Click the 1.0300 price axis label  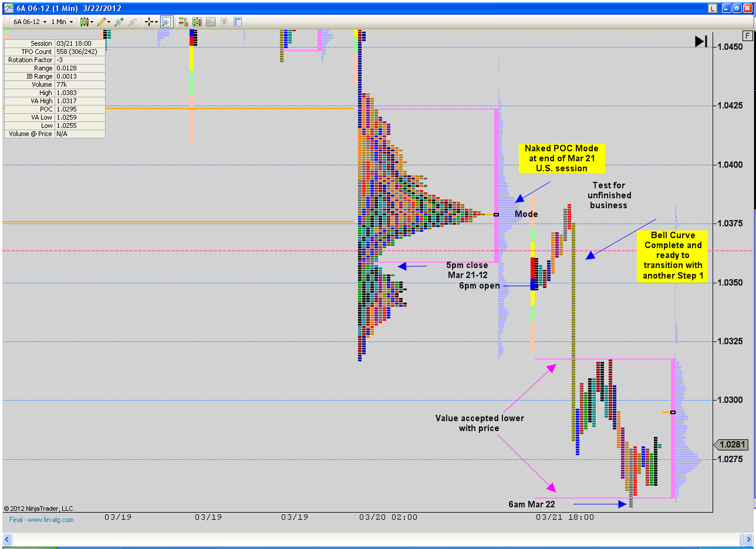[x=730, y=400]
